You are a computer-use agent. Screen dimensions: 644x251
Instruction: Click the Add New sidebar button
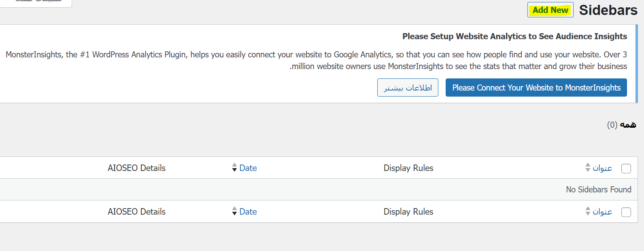[x=550, y=10]
